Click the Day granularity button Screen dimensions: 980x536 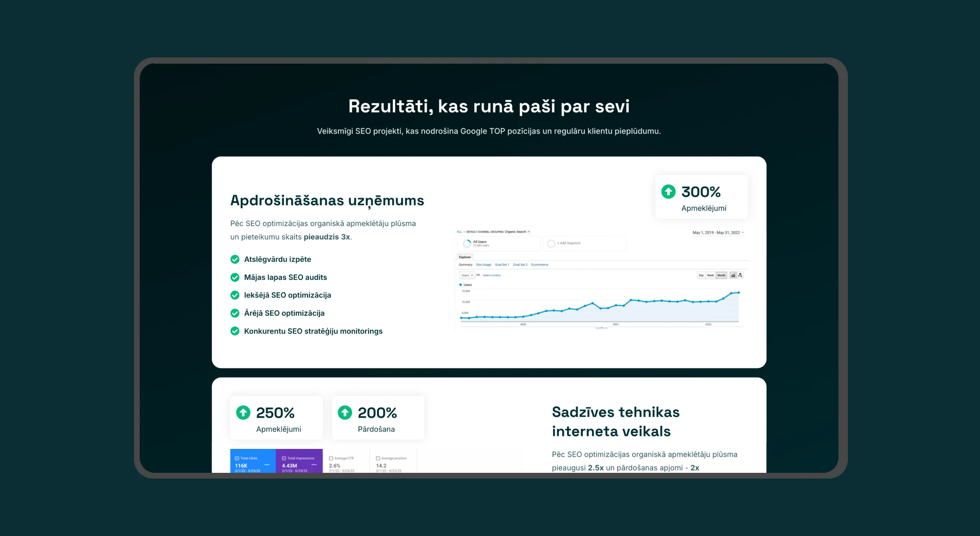tap(701, 275)
